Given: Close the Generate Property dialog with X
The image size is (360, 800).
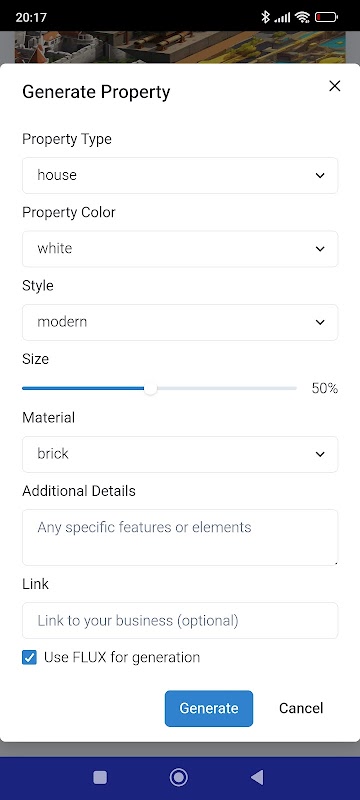Looking at the screenshot, I should [335, 86].
